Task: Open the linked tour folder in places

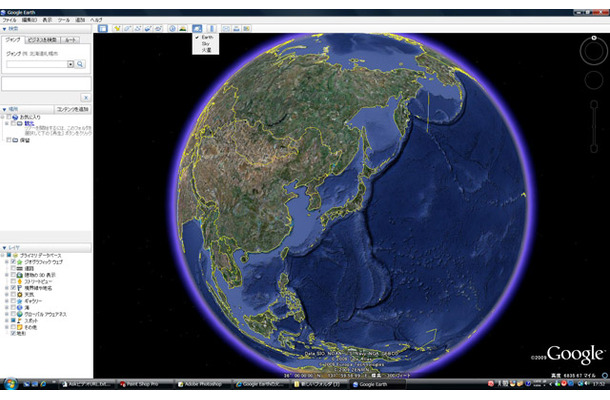Action: (29, 124)
